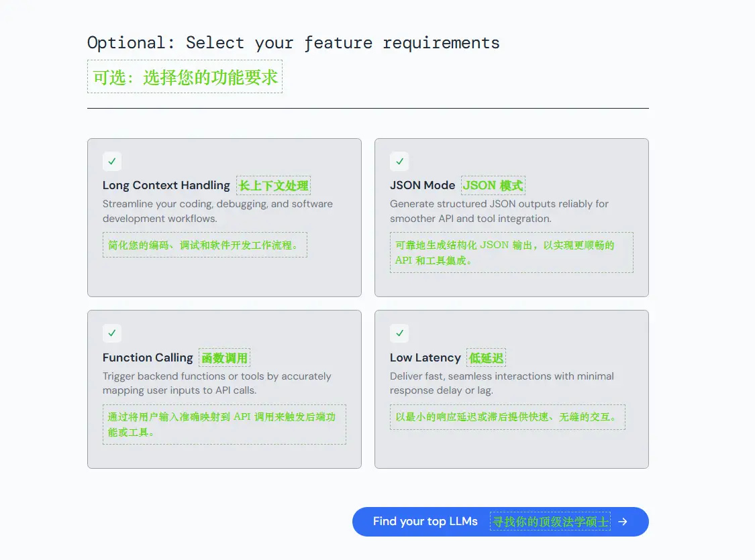
Task: Click the Chinese description under Long Context Handling
Action: [205, 245]
